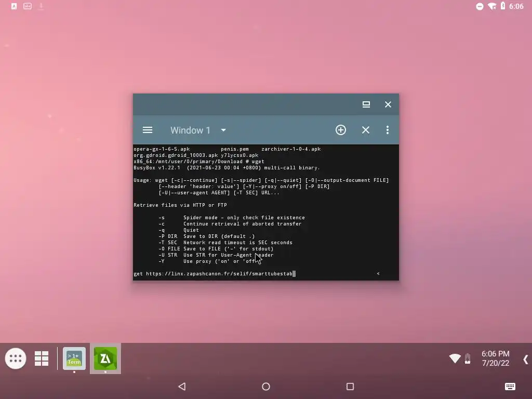The image size is (532, 399).
Task: Click the status bar Wi-Fi indicator
Action: (x=491, y=6)
